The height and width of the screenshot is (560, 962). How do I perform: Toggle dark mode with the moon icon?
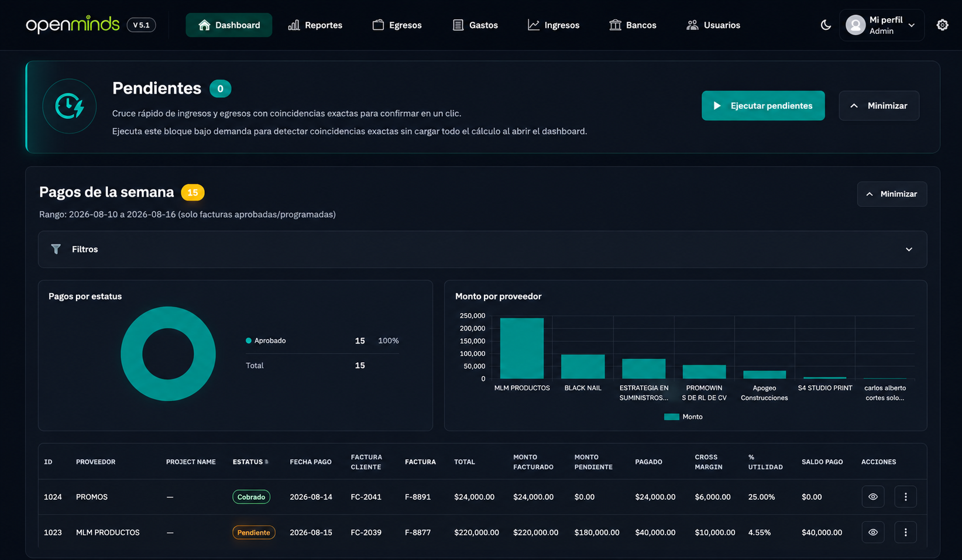tap(826, 25)
